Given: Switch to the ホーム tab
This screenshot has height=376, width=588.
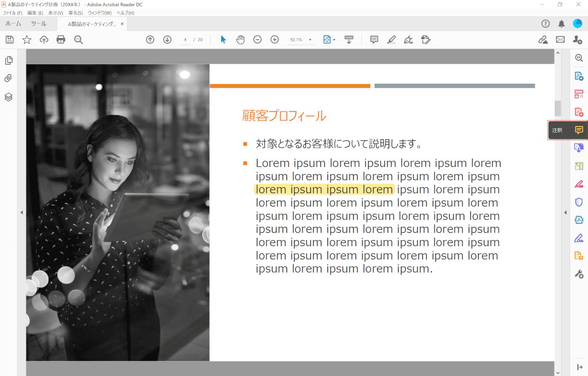Looking at the screenshot, I should (13, 23).
